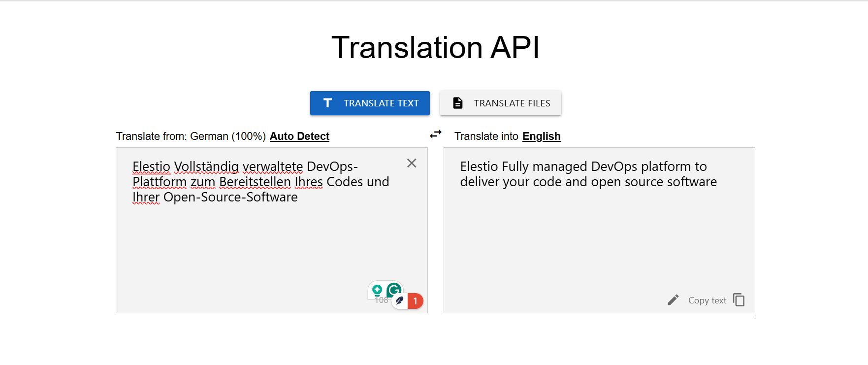868x365 pixels.
Task: Switch to Translate Files mode
Action: (501, 103)
